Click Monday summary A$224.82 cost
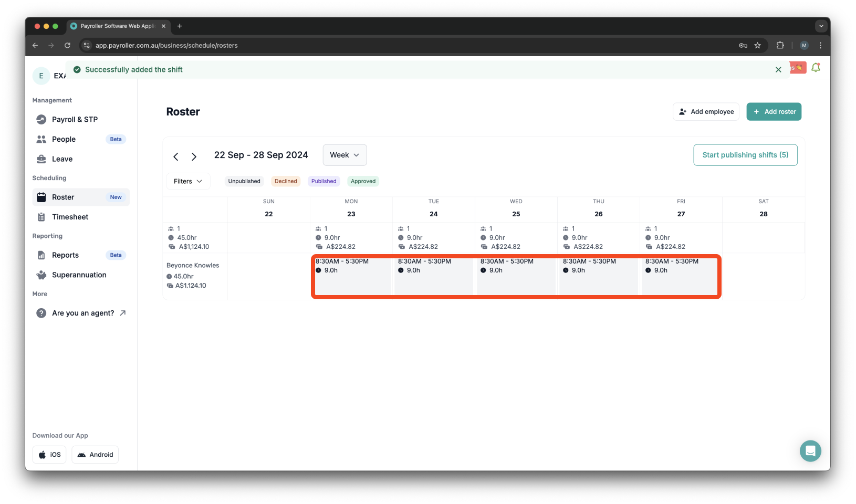 coord(341,247)
